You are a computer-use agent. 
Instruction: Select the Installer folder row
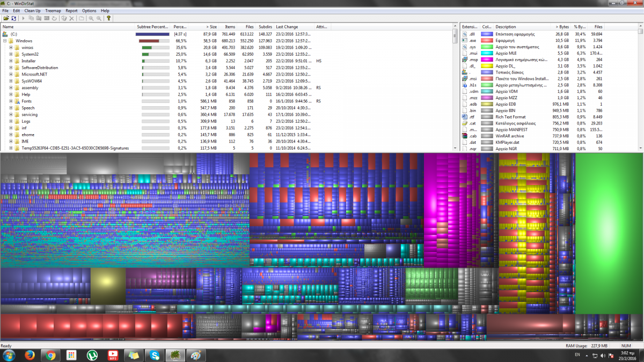point(29,61)
